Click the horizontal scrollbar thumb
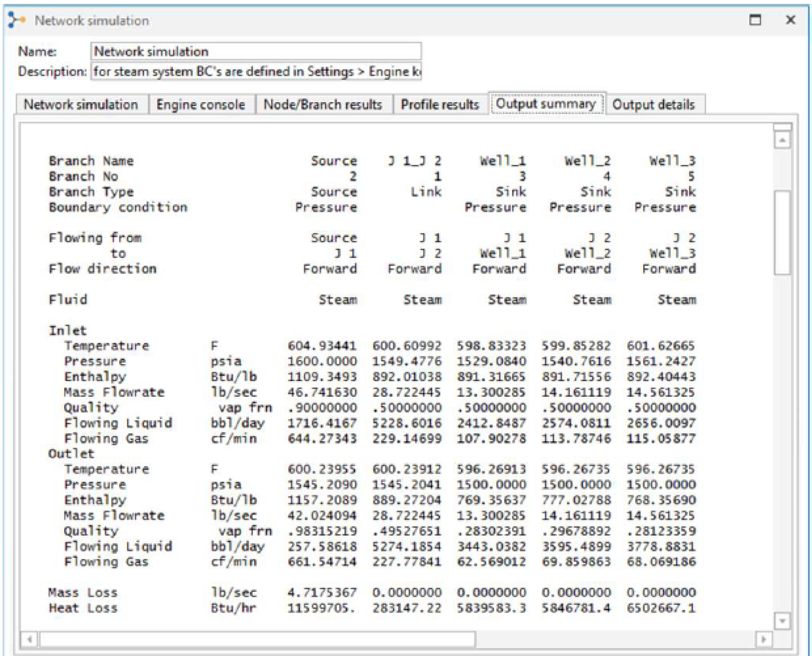Image resolution: width=812 pixels, height=656 pixels. (257, 639)
